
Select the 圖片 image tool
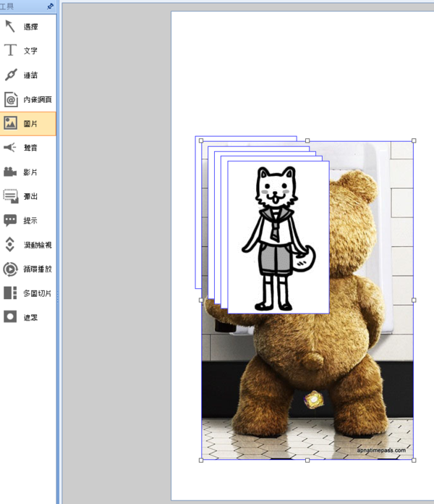coord(27,124)
